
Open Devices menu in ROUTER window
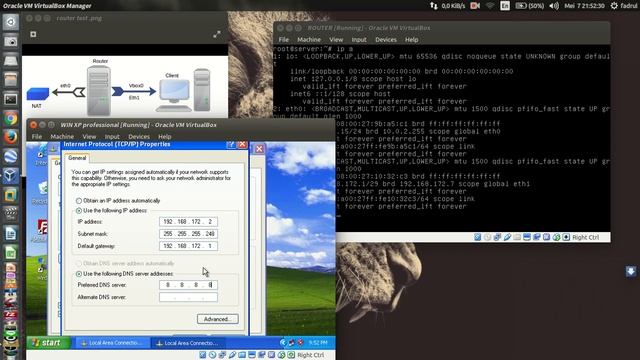tap(386, 40)
